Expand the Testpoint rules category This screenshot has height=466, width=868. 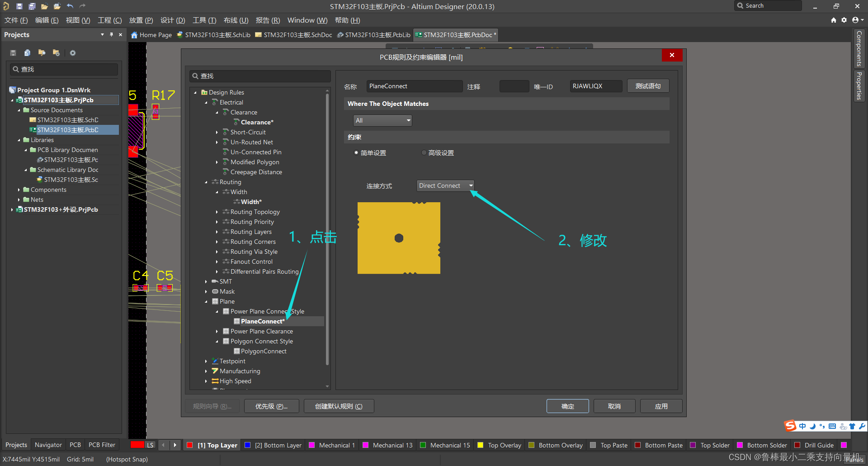click(206, 361)
